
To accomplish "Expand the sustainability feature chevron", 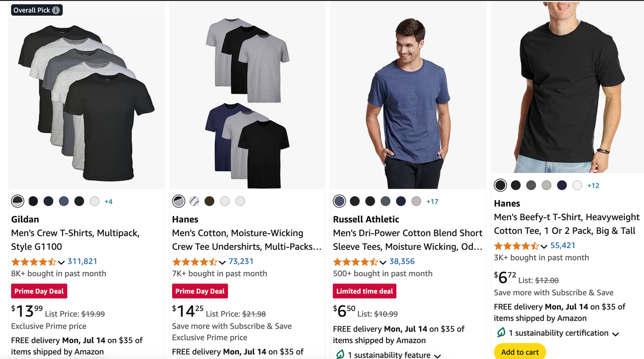I will (437, 355).
